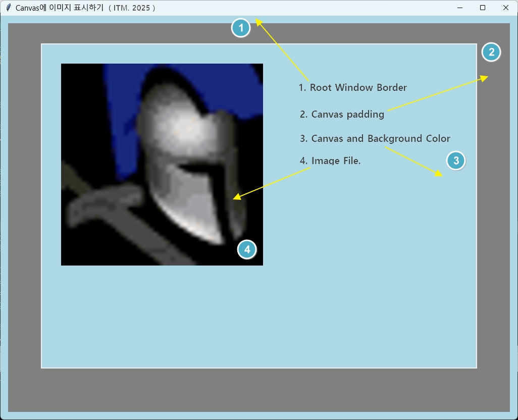
Task: Click the helmet image on the canvas
Action: pyautogui.click(x=162, y=165)
